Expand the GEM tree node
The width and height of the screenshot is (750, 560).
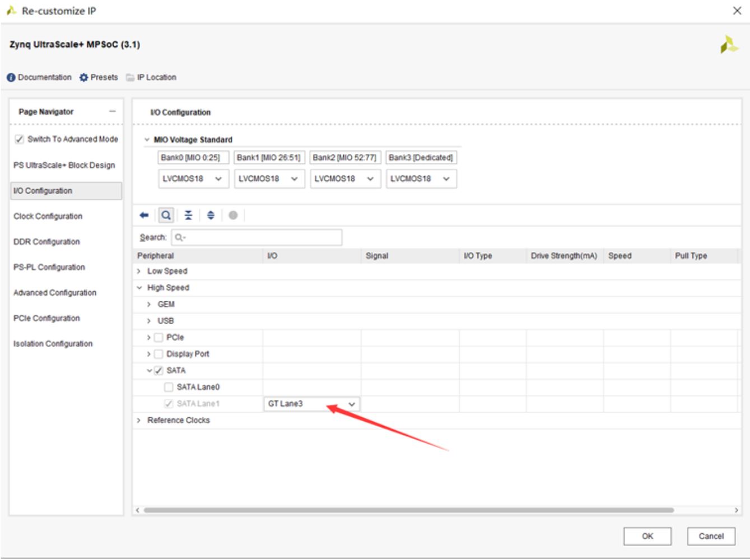pyautogui.click(x=148, y=304)
